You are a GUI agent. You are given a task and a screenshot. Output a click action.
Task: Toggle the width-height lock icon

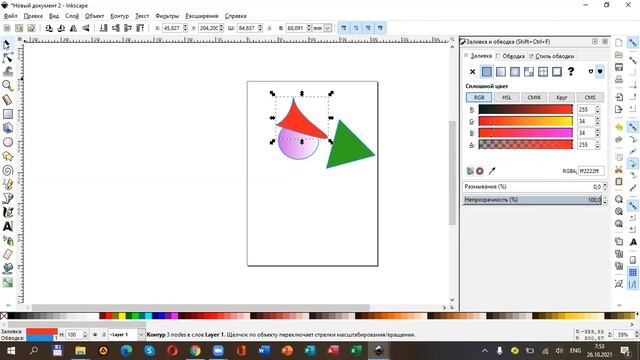pyautogui.click(x=269, y=28)
